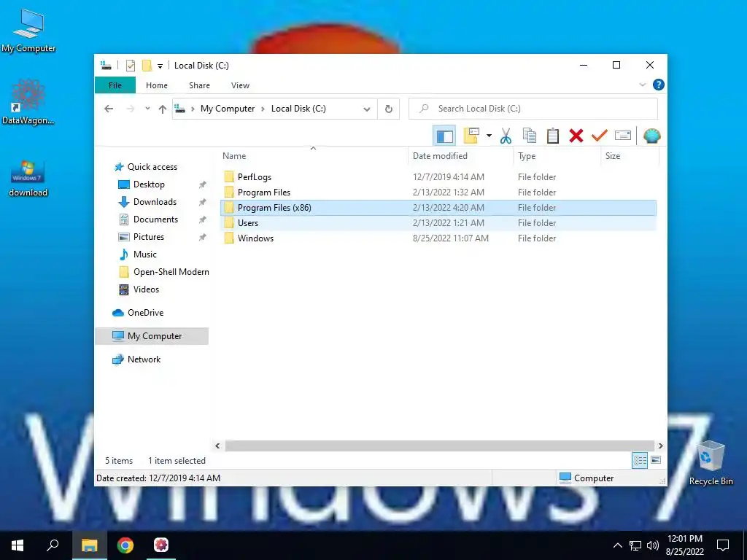
Task: Switch to Large icons view in status bar
Action: click(x=656, y=460)
